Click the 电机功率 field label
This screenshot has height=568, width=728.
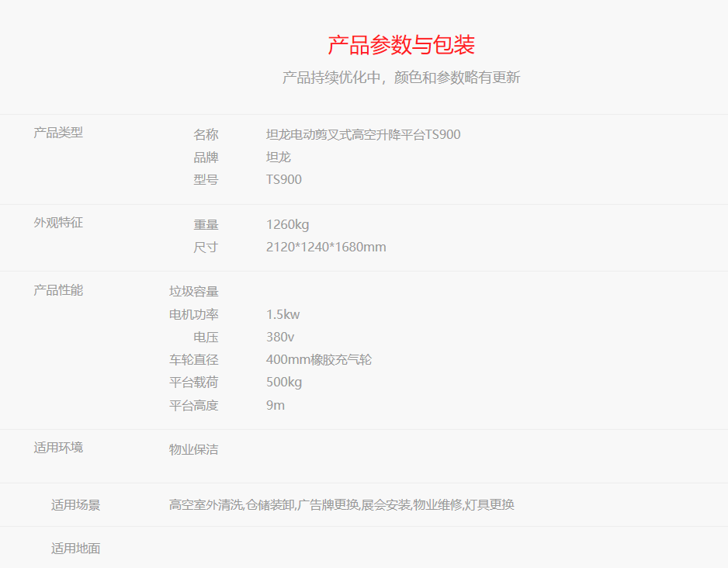click(x=193, y=314)
